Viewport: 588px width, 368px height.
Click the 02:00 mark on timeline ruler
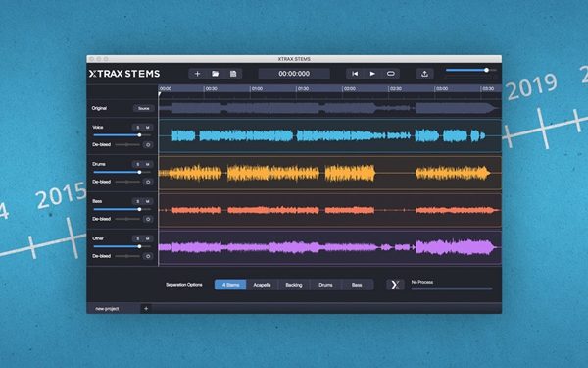(x=350, y=89)
